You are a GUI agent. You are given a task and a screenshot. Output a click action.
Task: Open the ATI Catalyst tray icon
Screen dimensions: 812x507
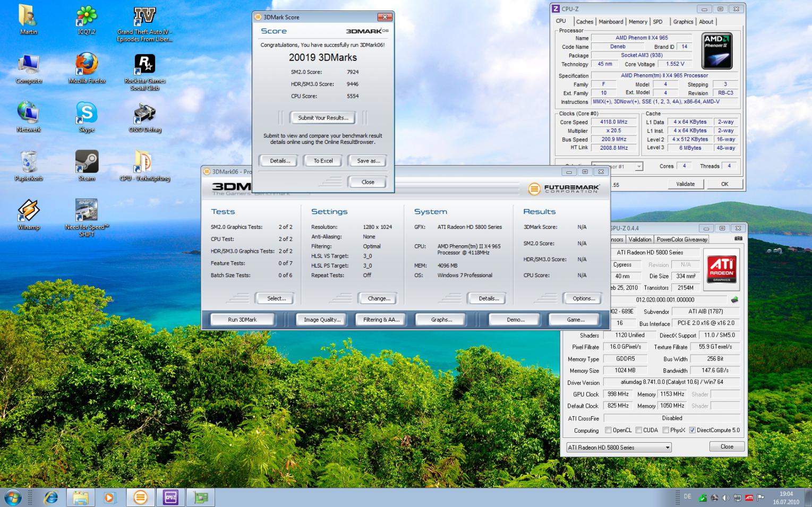[749, 498]
